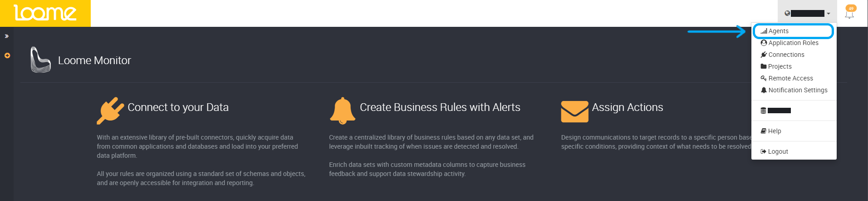This screenshot has width=868, height=201.
Task: Collapse the user account dropdown caret
Action: [829, 14]
